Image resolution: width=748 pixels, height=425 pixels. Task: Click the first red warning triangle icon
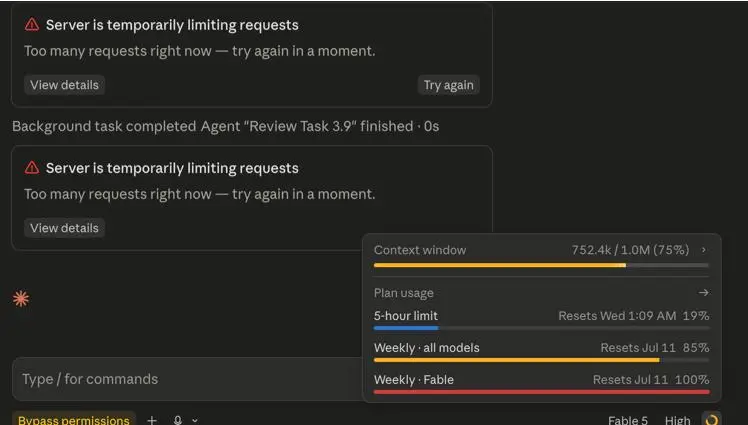pos(32,24)
